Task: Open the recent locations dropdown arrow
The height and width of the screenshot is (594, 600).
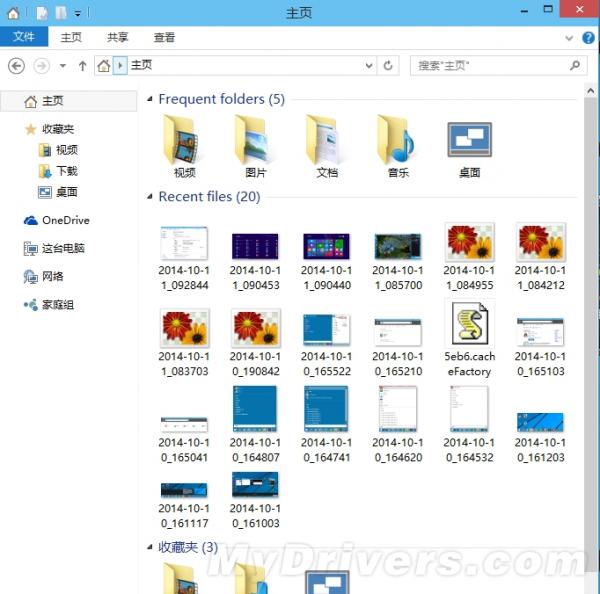Action: pos(62,65)
